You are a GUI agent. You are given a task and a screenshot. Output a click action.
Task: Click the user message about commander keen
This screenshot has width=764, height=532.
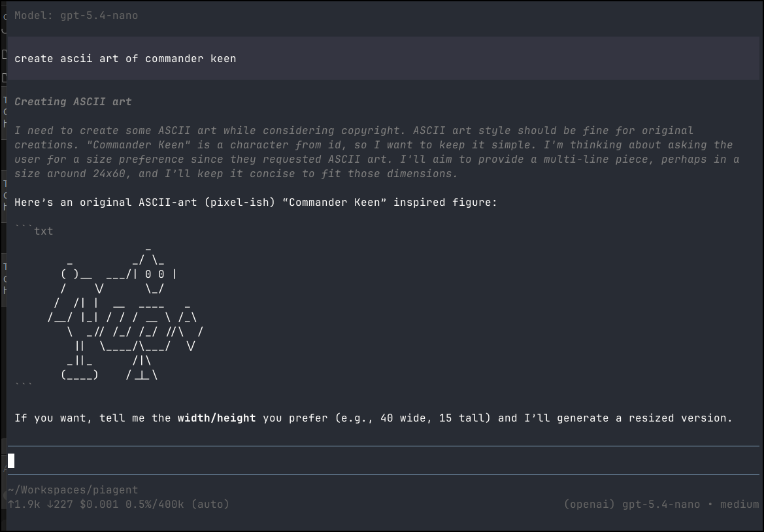tap(125, 58)
